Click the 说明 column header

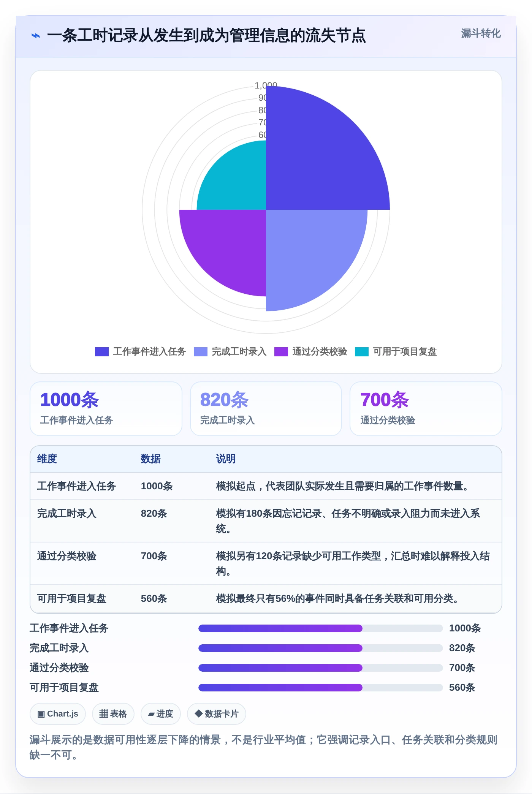click(x=226, y=459)
